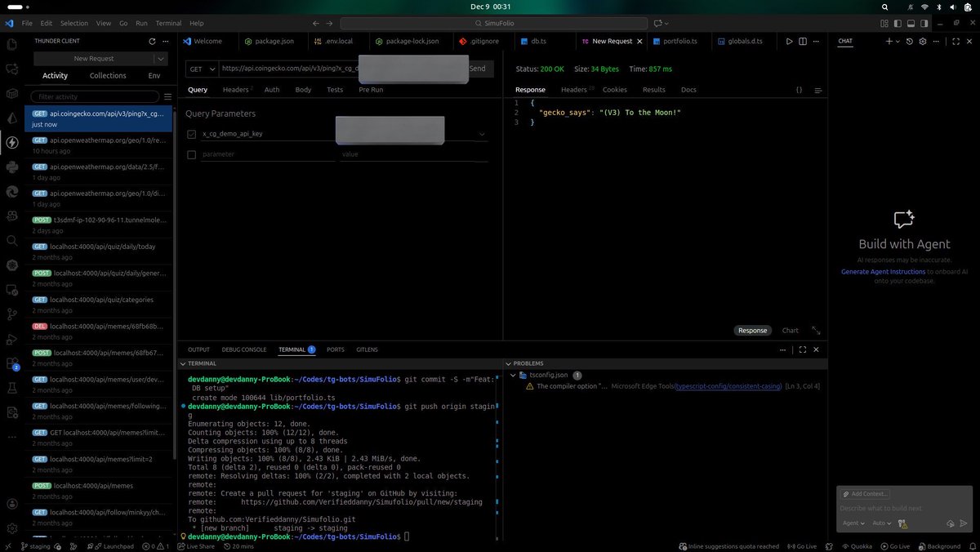Open the typescript-config/consistent-casing link
This screenshot has height=552, width=980.
pos(728,386)
